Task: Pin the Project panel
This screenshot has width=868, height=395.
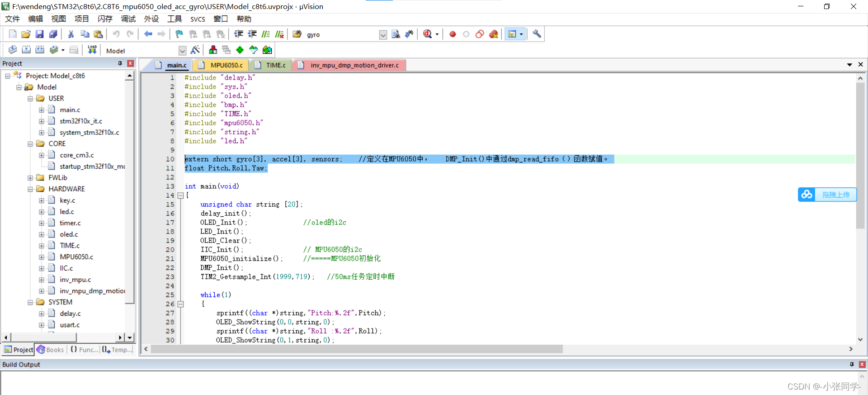Action: 120,63
